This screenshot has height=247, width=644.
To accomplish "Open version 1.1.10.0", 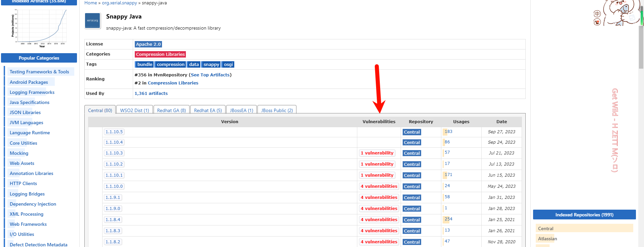I will (114, 186).
